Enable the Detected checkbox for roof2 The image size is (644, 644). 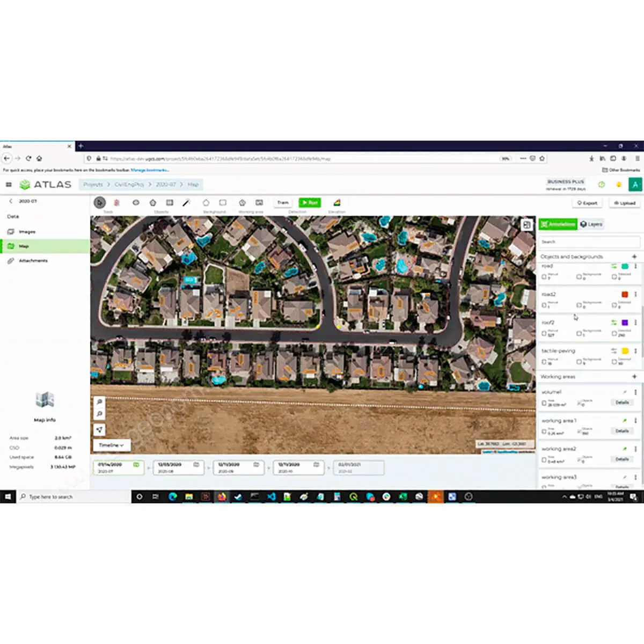[614, 334]
